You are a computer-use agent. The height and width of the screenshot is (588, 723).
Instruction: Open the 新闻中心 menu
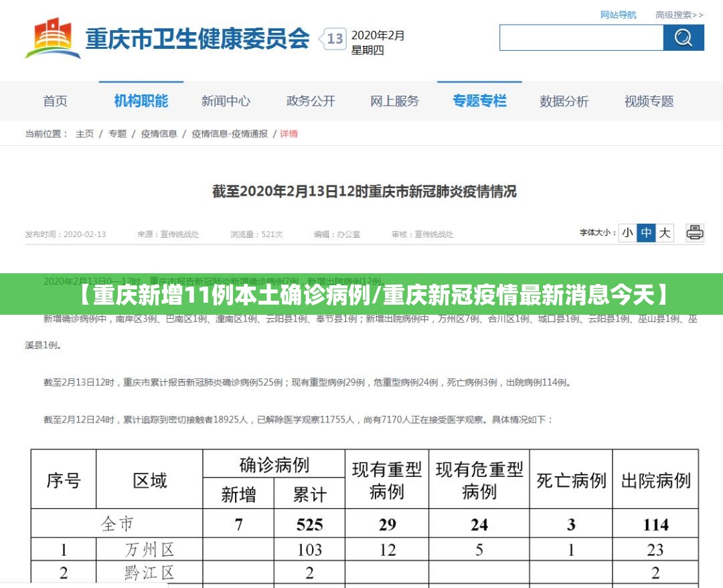[x=226, y=101]
